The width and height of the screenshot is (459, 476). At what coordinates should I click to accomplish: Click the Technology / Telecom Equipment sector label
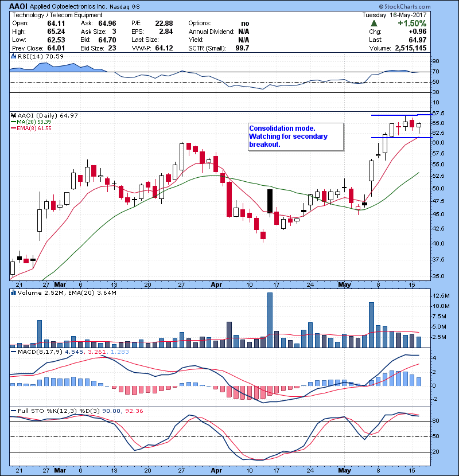57,15
